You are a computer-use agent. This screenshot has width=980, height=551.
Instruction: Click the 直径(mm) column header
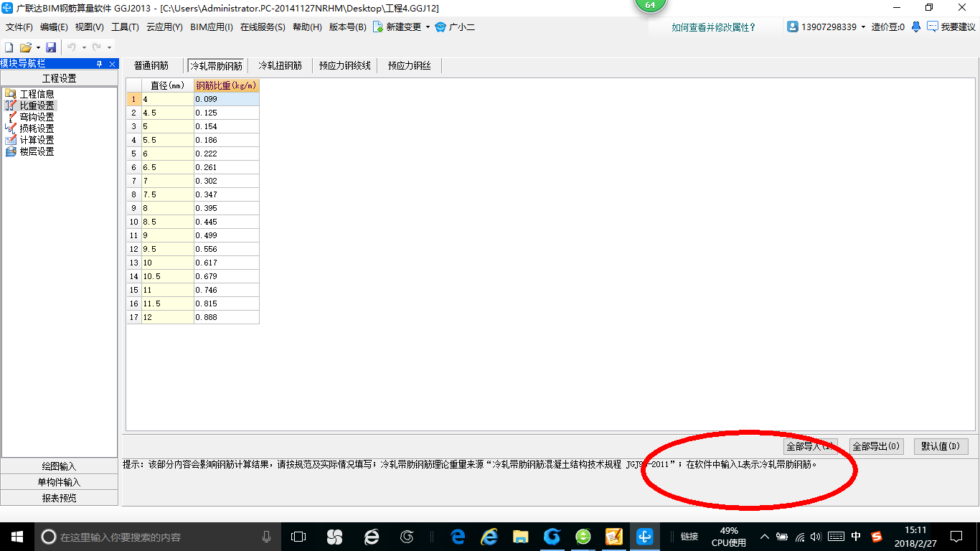(x=168, y=85)
